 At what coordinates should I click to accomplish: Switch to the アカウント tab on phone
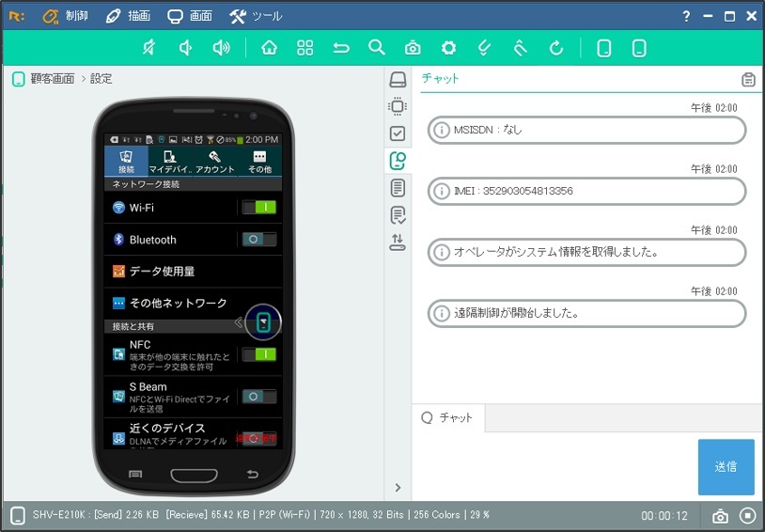214,162
